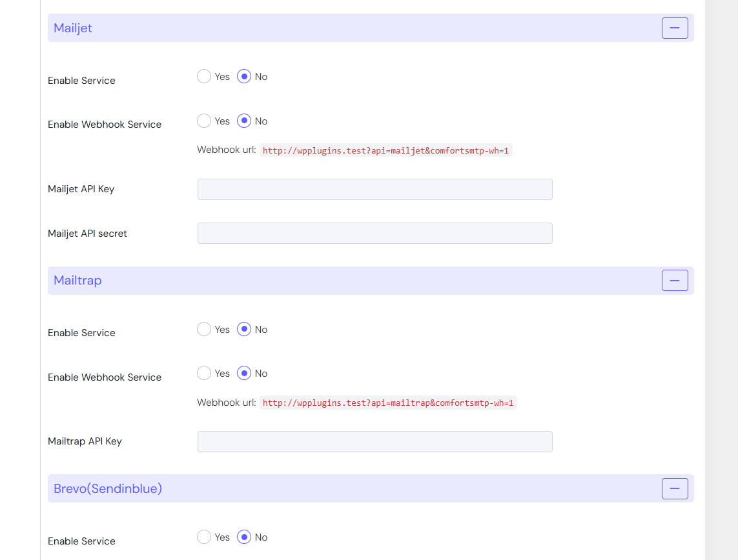Click the Mailjet webhook URL text
The height and width of the screenshot is (560, 738).
coord(385,150)
